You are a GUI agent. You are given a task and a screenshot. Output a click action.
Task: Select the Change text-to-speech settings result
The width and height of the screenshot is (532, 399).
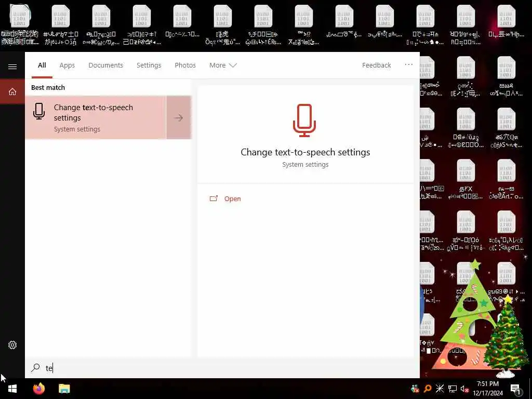(x=96, y=117)
